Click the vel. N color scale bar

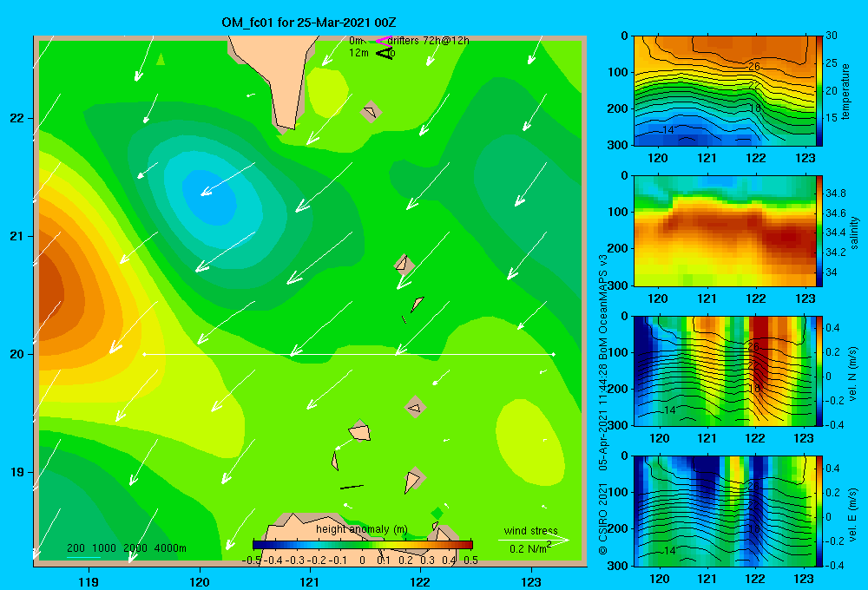coord(819,371)
